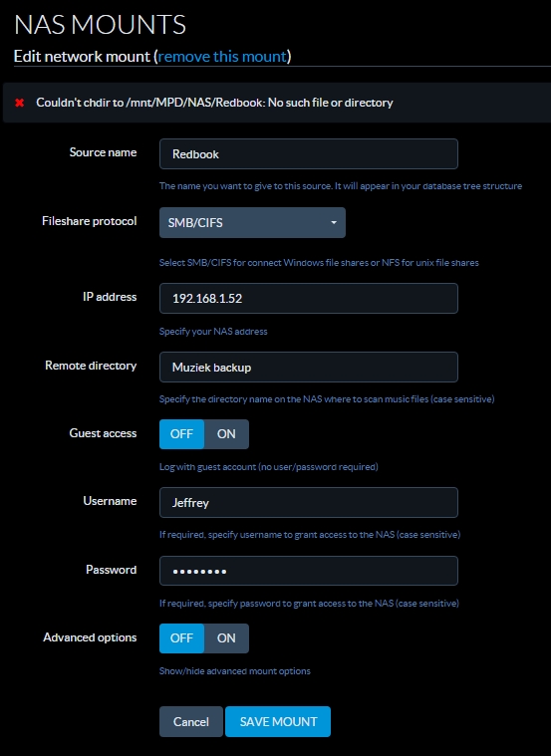Cancel editing the network mount
Image resolution: width=551 pixels, height=756 pixels.
point(191,722)
